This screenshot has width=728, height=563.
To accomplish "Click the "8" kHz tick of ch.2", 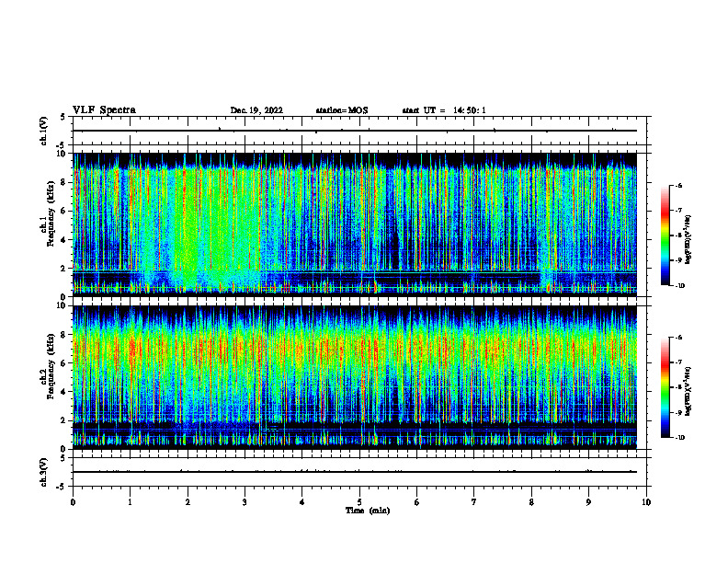I will 63,335.
